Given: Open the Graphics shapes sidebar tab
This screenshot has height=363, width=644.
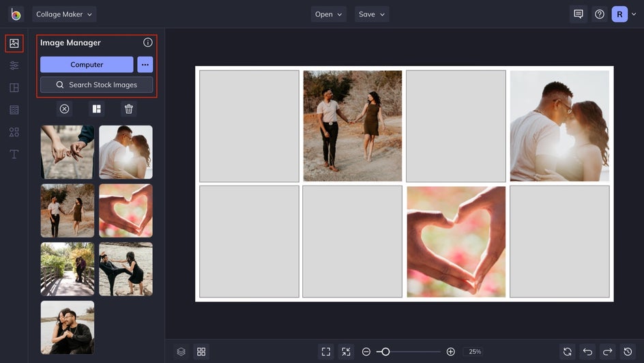Looking at the screenshot, I should click(x=14, y=132).
